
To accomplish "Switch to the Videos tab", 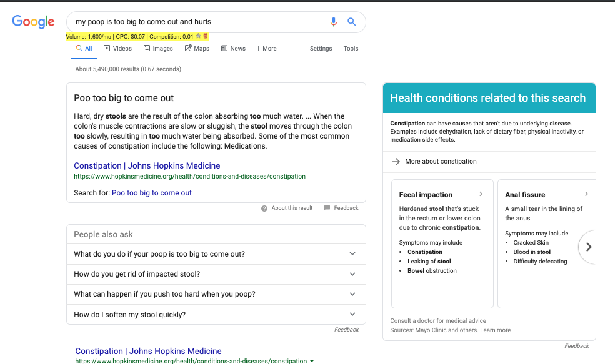I will click(x=117, y=49).
